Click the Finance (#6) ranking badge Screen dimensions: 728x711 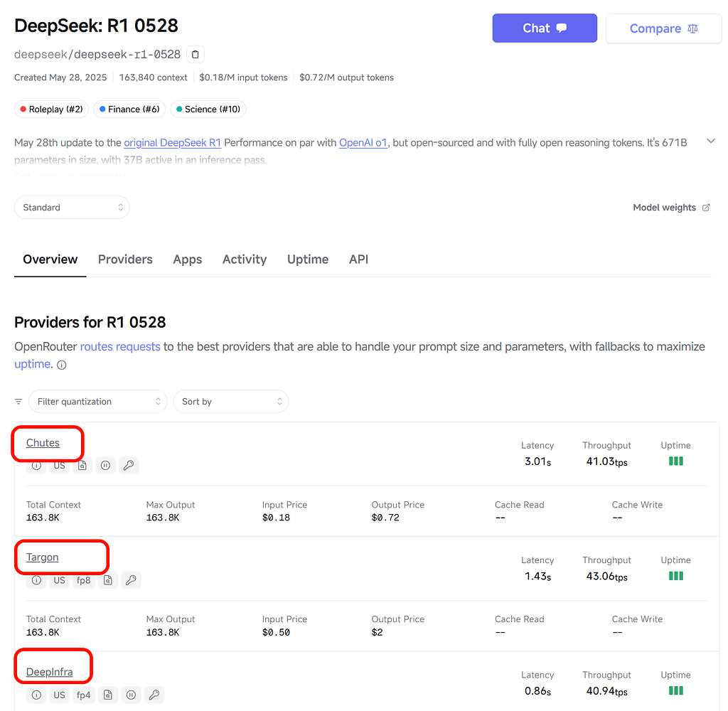[129, 109]
